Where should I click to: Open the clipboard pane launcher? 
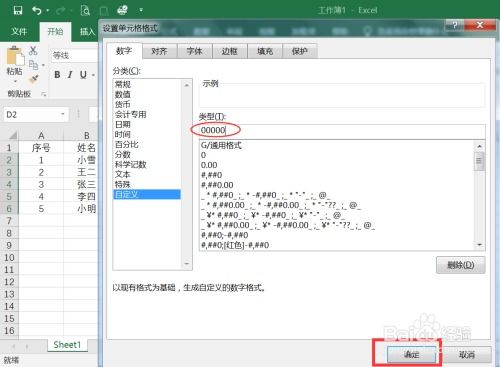point(44,94)
